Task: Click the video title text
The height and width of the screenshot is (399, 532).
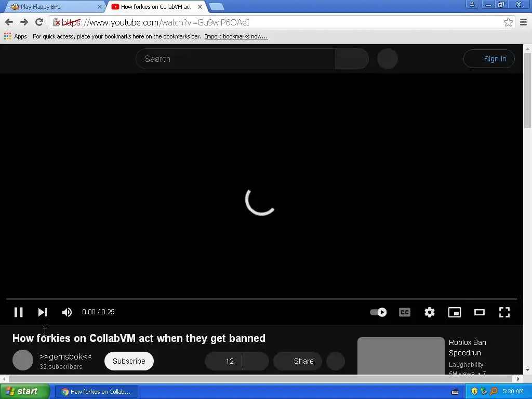Action: coord(139,338)
